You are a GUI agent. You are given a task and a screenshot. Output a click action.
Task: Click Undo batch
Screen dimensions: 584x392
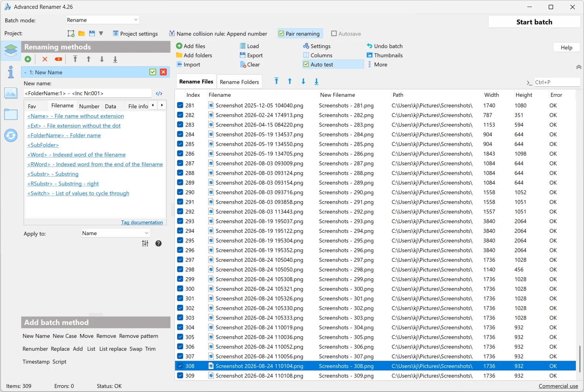coord(385,46)
